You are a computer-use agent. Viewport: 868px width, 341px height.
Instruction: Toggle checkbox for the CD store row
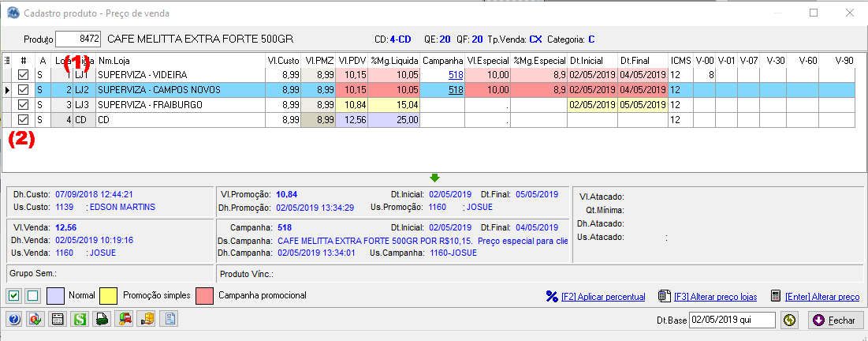pyautogui.click(x=23, y=119)
